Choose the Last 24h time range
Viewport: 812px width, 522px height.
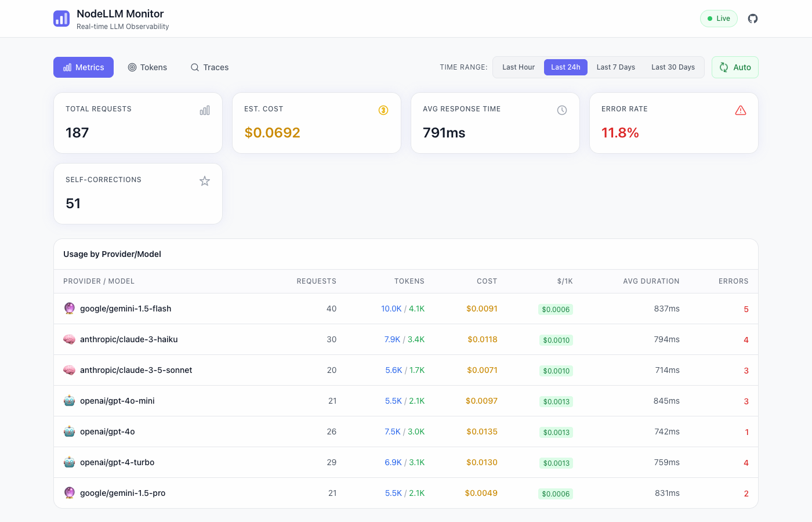(x=565, y=67)
